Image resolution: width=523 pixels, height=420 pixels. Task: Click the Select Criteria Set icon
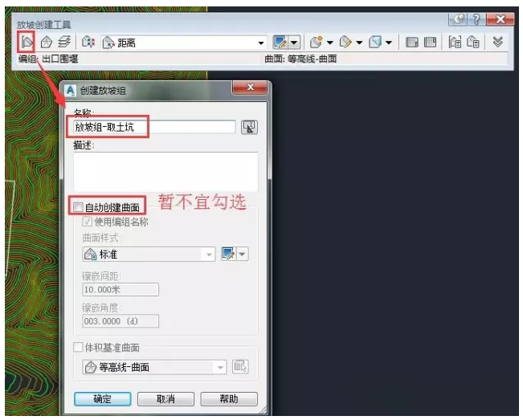click(x=89, y=42)
